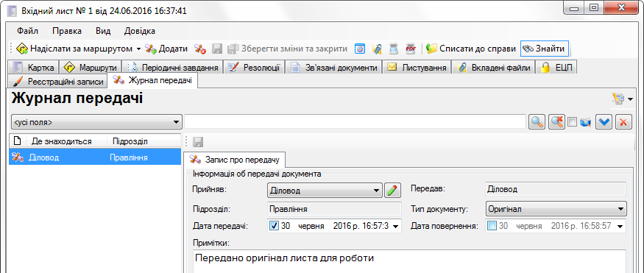Click the Правління cell in list
644x273 pixels.
(129, 157)
